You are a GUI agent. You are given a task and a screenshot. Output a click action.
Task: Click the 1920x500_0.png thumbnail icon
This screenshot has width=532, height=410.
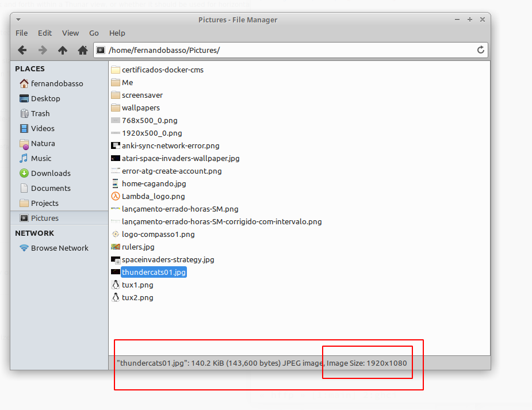[x=116, y=133]
